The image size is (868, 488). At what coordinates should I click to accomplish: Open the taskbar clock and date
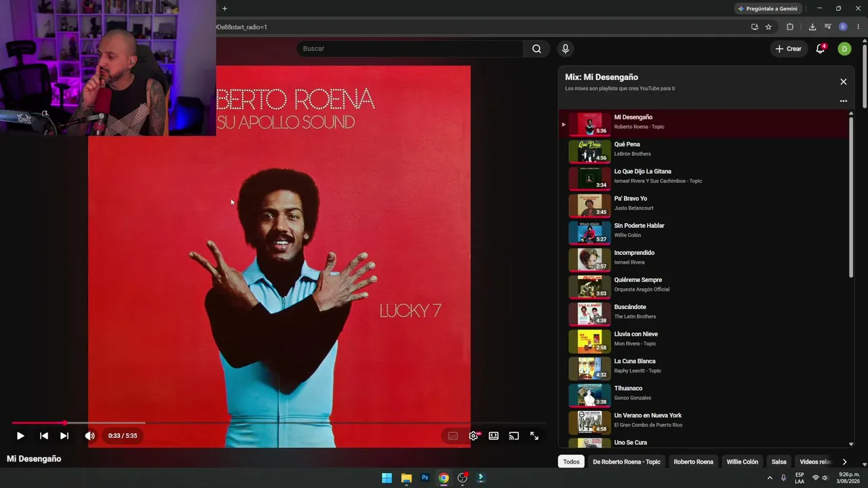848,478
